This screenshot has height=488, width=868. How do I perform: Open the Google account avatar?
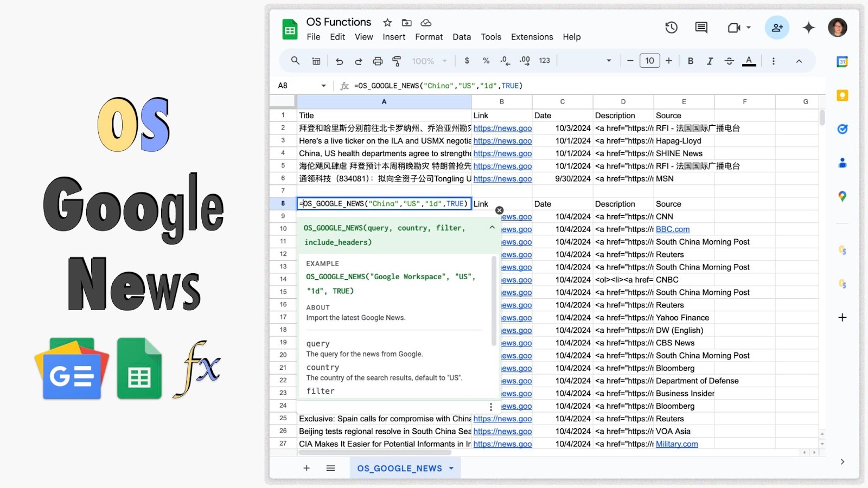pos(838,28)
